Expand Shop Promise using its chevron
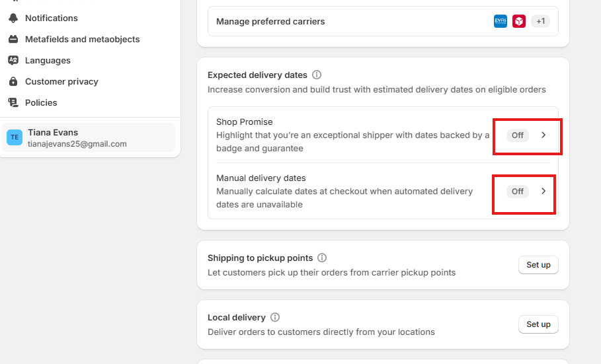The width and height of the screenshot is (601, 364). (543, 135)
